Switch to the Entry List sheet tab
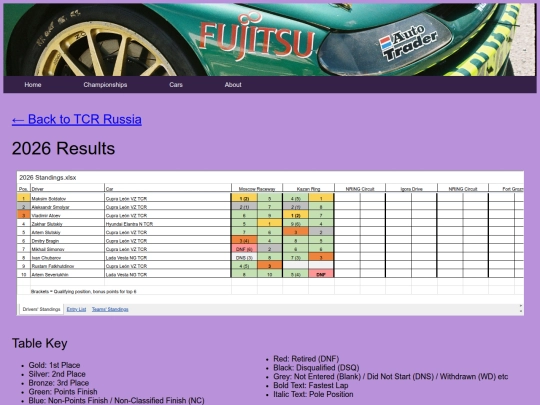Viewport: 540px width, 405px height. pyautogui.click(x=76, y=309)
